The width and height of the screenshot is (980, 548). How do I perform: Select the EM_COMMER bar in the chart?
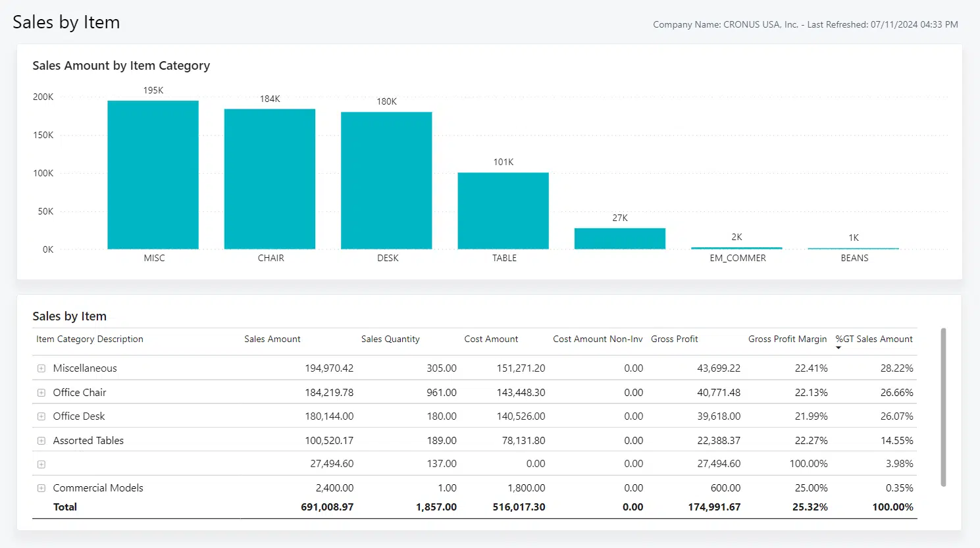(x=736, y=248)
